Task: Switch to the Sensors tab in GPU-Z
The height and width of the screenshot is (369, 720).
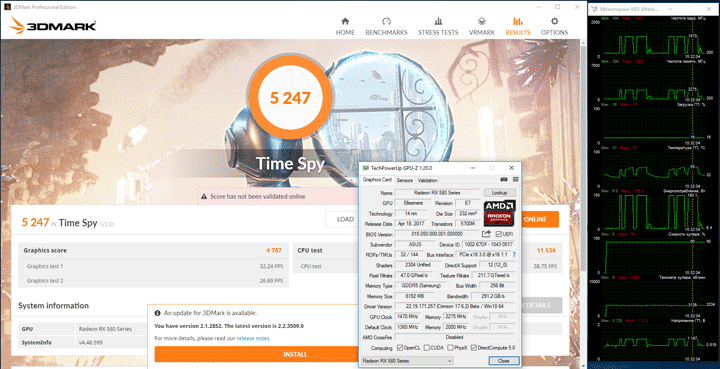Action: (x=405, y=180)
